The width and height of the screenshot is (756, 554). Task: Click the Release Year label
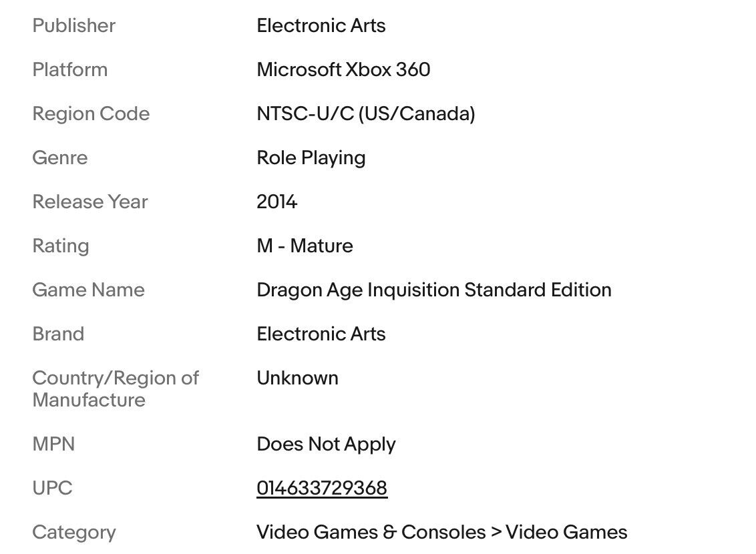(x=90, y=202)
